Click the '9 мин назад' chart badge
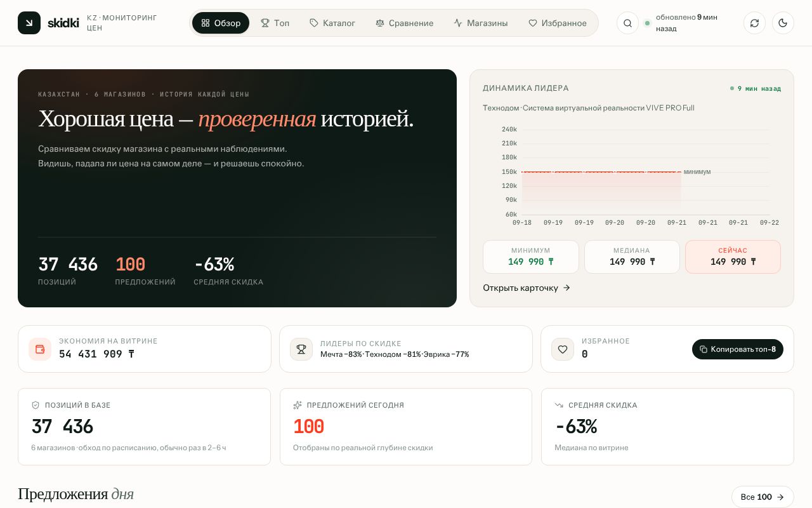Image resolution: width=812 pixels, height=508 pixels. (x=756, y=88)
